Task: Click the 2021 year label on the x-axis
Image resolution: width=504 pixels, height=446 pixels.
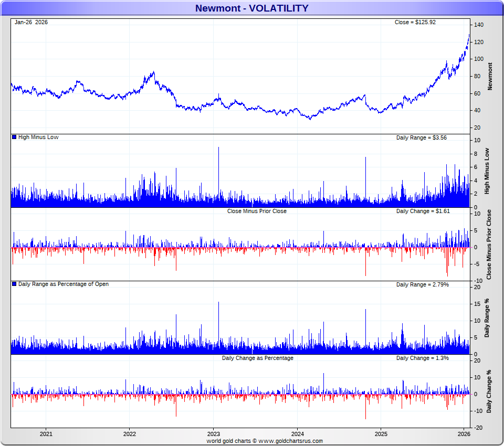Action: (x=46, y=434)
